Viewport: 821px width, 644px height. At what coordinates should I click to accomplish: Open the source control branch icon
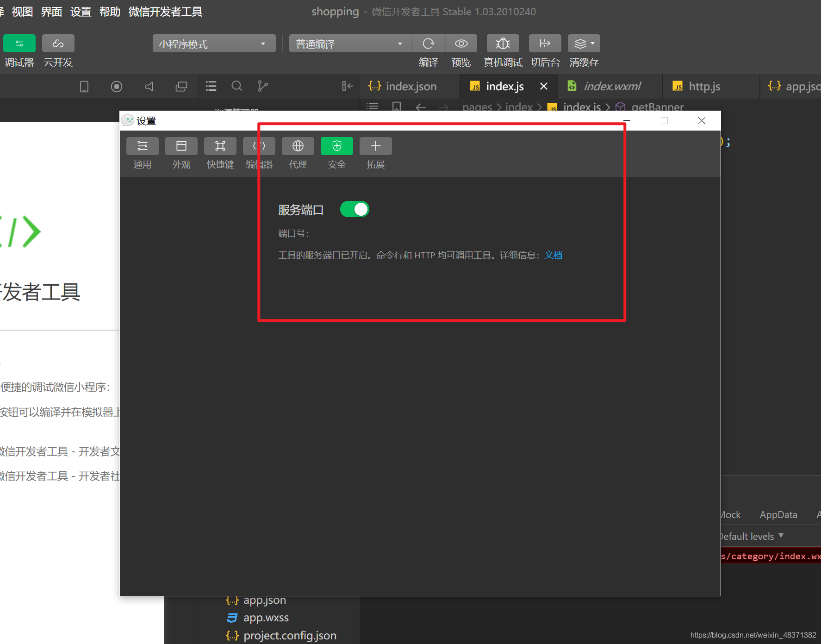(x=263, y=86)
